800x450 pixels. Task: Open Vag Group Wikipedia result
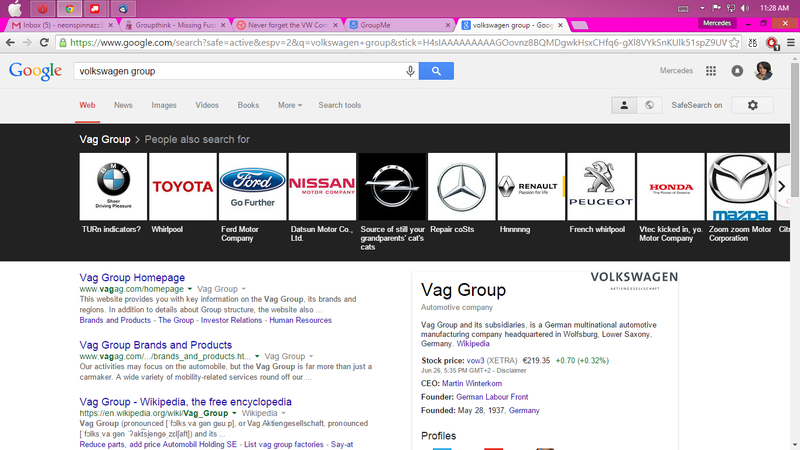coord(186,402)
